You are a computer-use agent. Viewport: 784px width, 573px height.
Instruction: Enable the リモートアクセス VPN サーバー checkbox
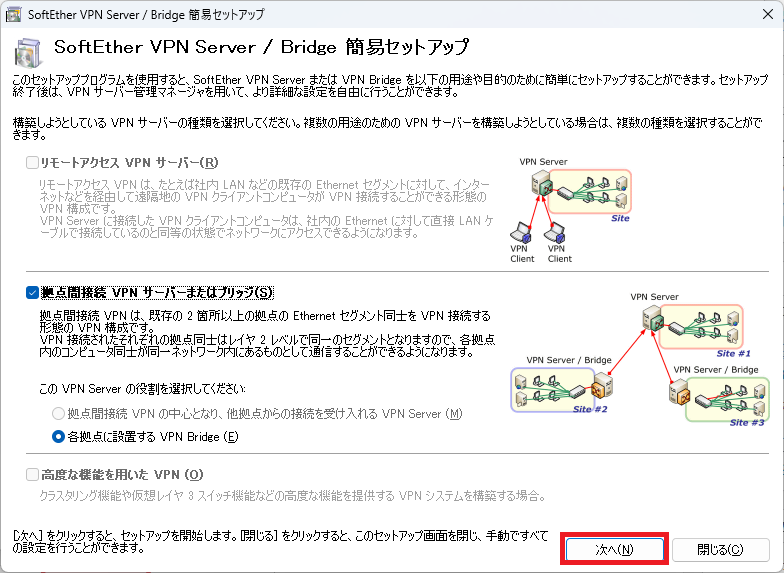pos(33,162)
